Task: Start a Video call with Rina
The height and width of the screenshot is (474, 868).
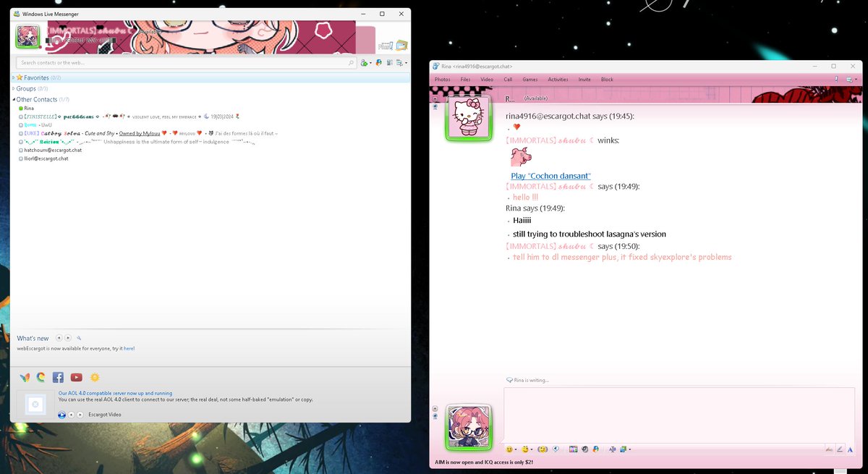Action: pos(487,80)
